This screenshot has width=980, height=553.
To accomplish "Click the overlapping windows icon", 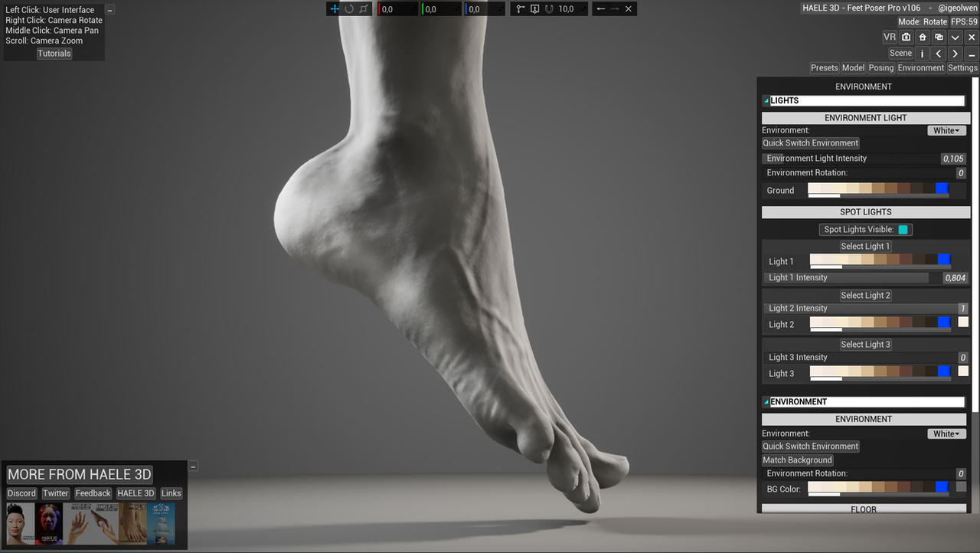I will coord(939,37).
